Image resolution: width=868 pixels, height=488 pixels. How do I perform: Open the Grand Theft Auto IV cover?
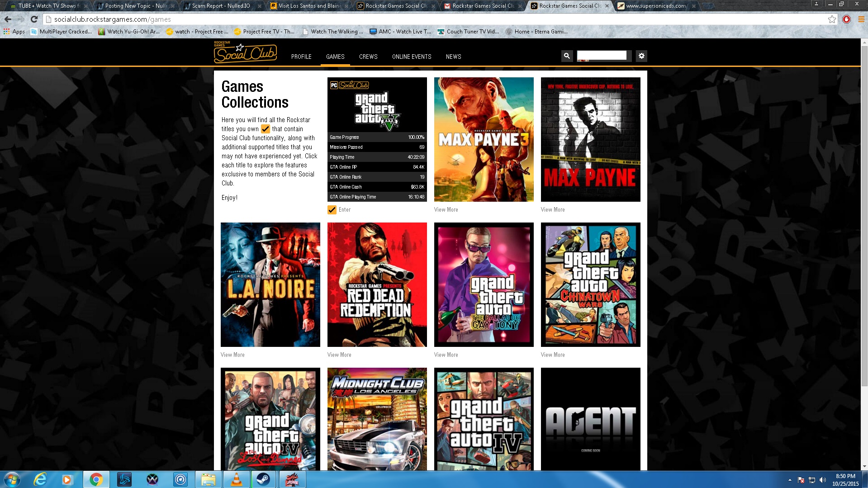pyautogui.click(x=484, y=419)
